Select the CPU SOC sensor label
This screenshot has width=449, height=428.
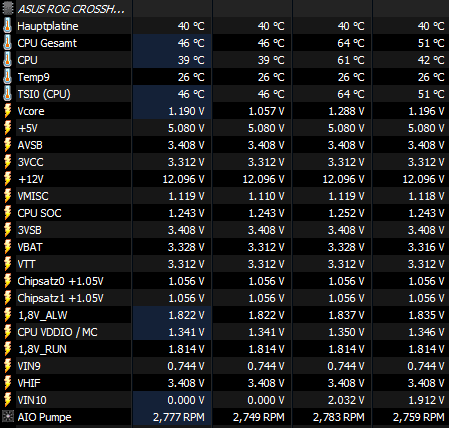point(39,213)
